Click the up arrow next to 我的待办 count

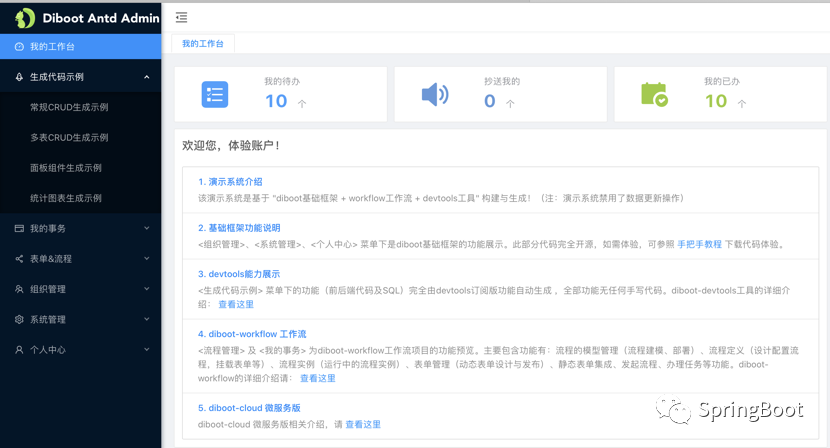coord(302,103)
